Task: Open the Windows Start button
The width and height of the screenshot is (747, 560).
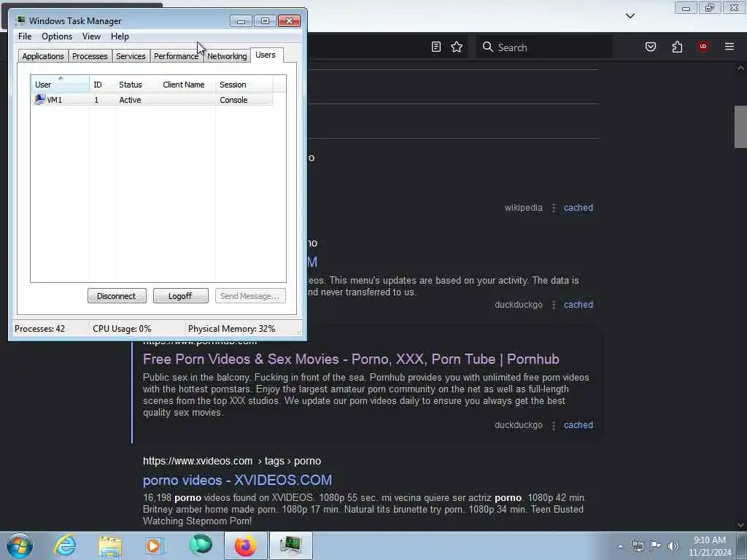Action: pyautogui.click(x=20, y=545)
